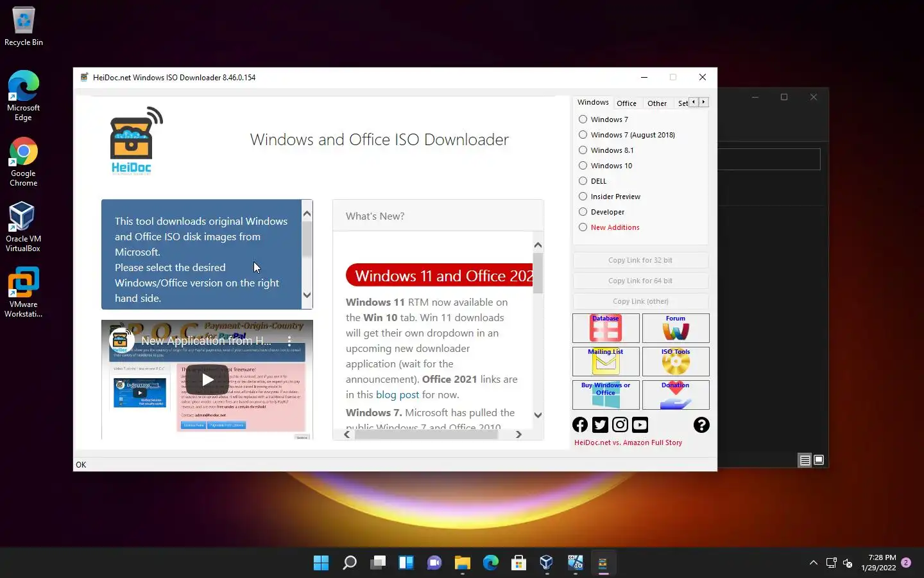924x578 pixels.
Task: Open the Recycle Bin desktop icon
Action: pos(24,27)
